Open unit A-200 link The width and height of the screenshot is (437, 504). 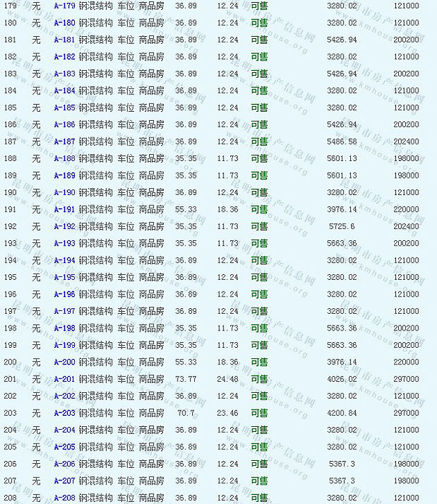tap(65, 362)
